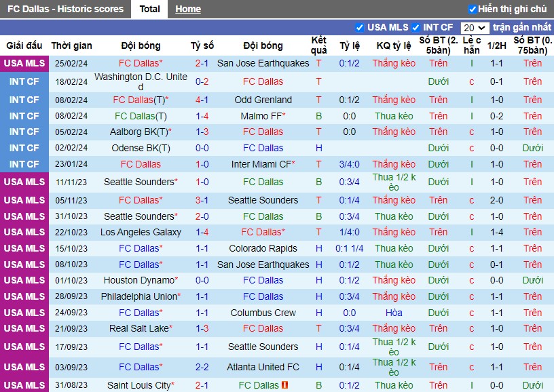Uncheck the USA MLS filter checkbox
This screenshot has width=554, height=392.
[x=359, y=28]
